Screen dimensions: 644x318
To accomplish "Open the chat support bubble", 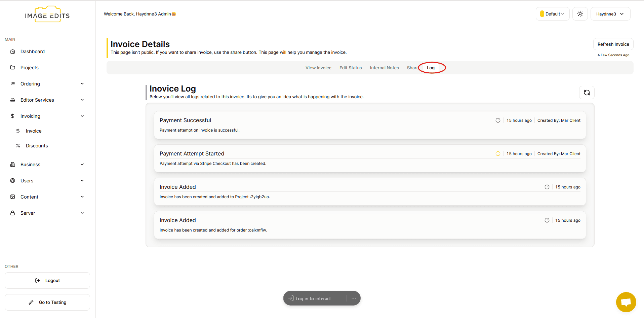I will (626, 302).
